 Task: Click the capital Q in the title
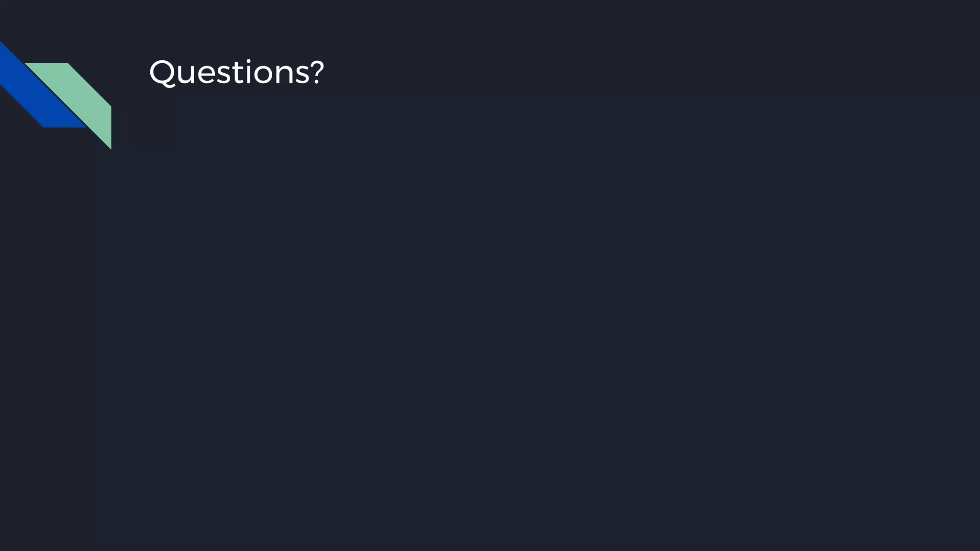pyautogui.click(x=162, y=73)
